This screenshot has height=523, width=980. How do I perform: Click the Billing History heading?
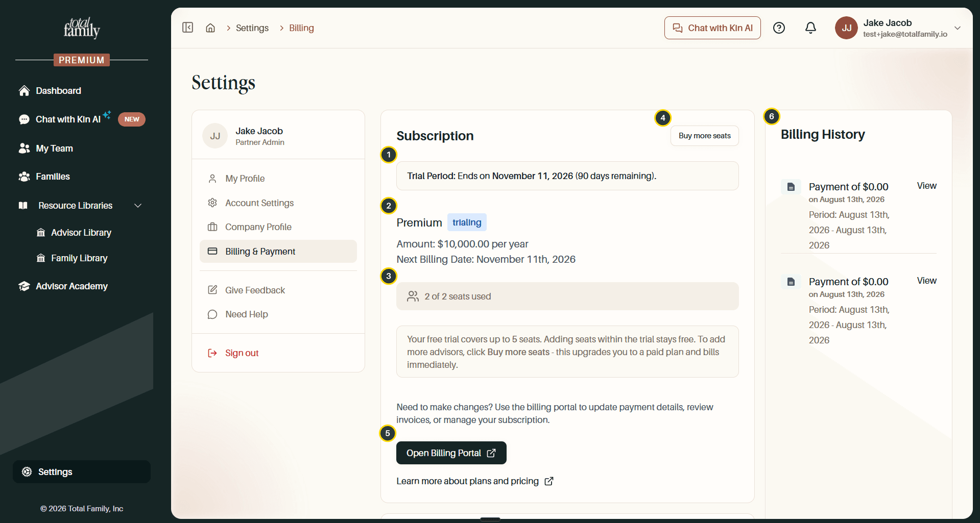click(823, 134)
